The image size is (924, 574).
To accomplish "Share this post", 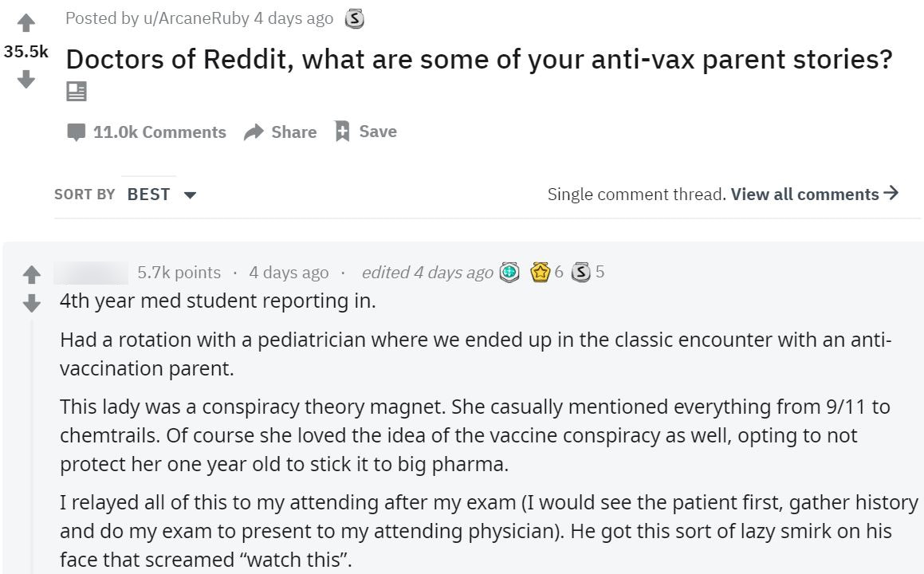I will point(281,132).
